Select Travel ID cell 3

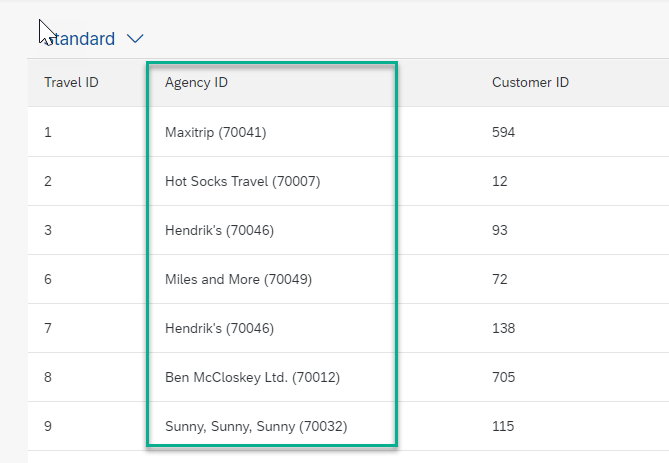48,230
